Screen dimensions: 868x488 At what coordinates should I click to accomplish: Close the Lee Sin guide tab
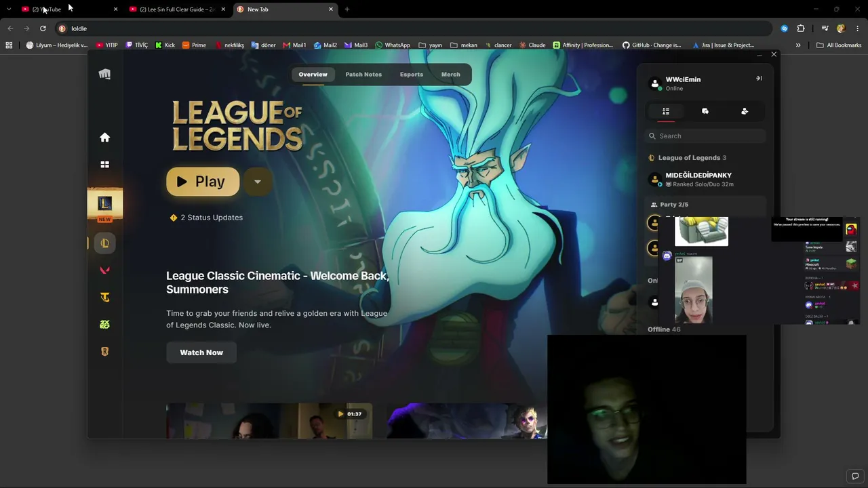(223, 9)
